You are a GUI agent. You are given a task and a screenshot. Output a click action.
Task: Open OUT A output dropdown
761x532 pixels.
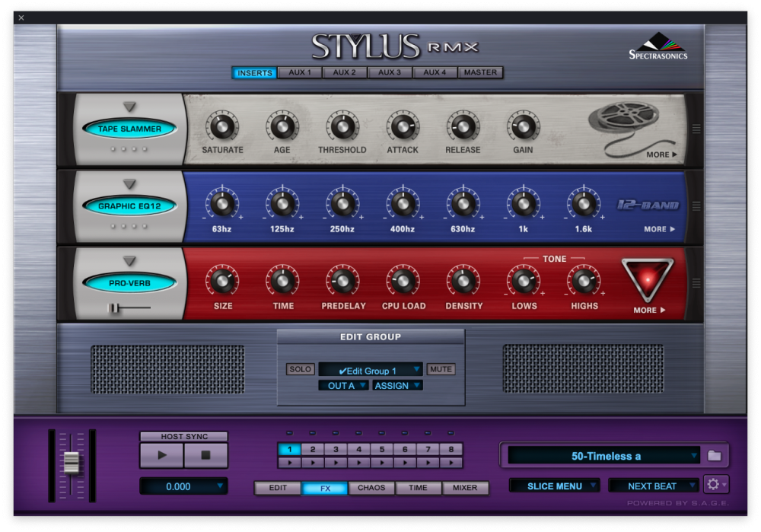(343, 385)
